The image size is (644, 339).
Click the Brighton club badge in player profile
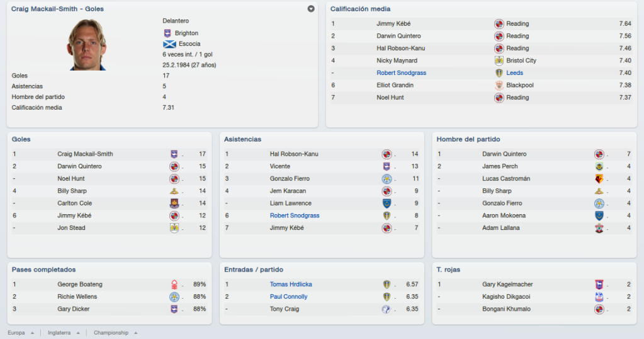click(x=167, y=33)
